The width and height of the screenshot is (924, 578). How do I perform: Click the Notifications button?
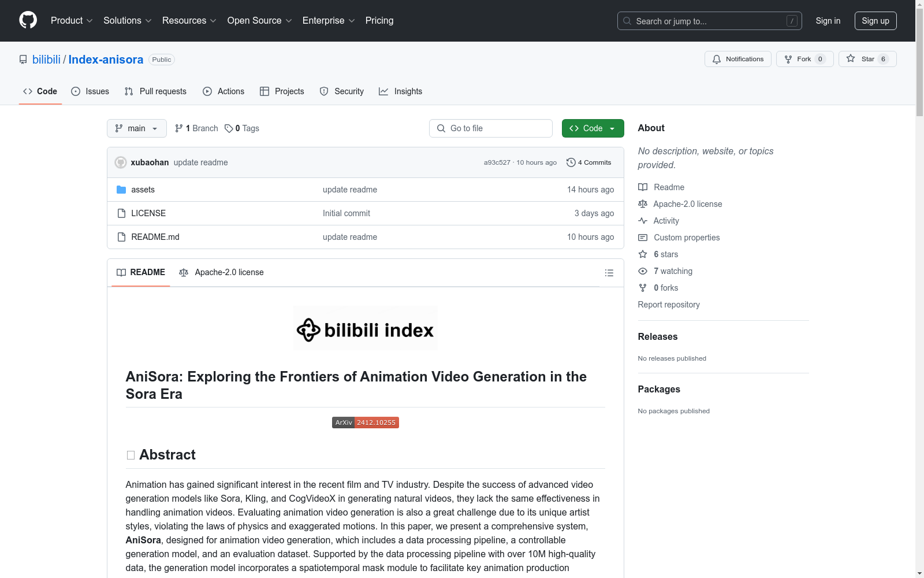(738, 59)
